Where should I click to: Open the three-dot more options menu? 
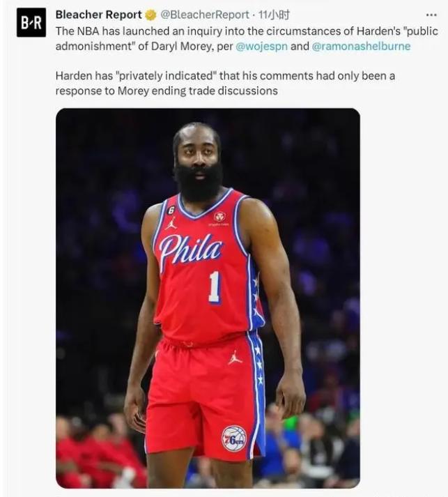pyautogui.click(x=431, y=15)
